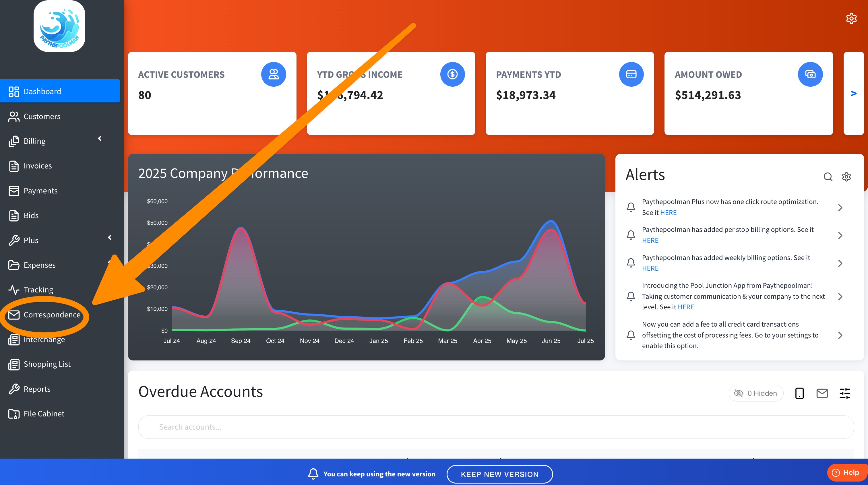Click the Keep New Version button
This screenshot has height=485, width=868.
point(499,474)
